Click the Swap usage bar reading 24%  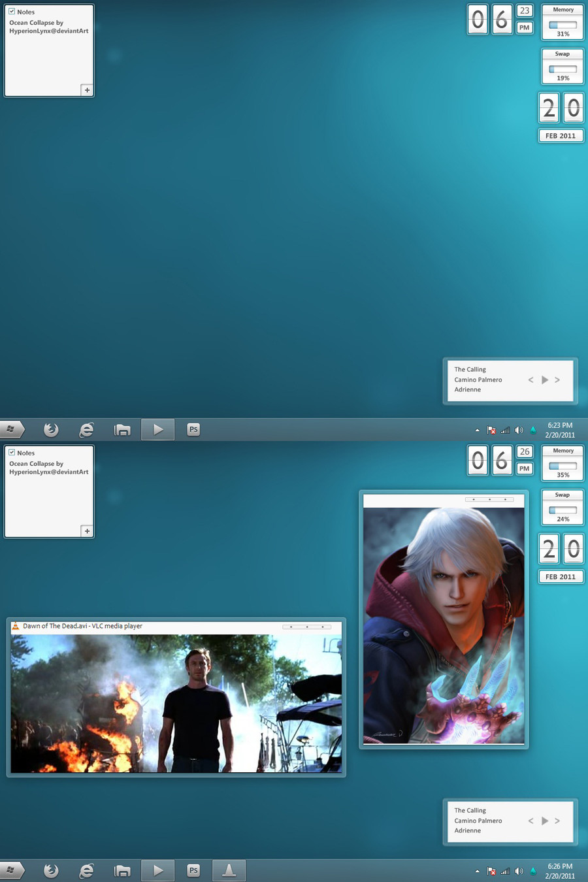(563, 510)
